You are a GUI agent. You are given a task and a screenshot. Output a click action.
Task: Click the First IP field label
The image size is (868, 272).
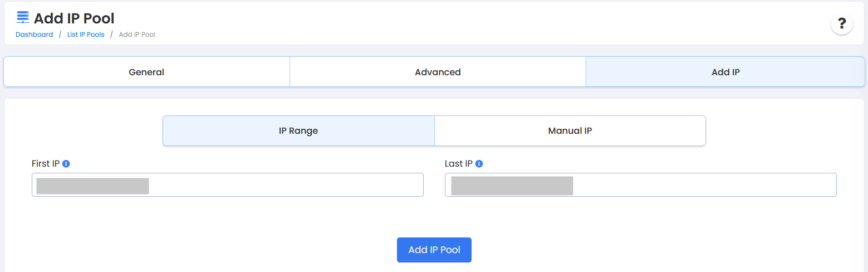click(x=46, y=164)
